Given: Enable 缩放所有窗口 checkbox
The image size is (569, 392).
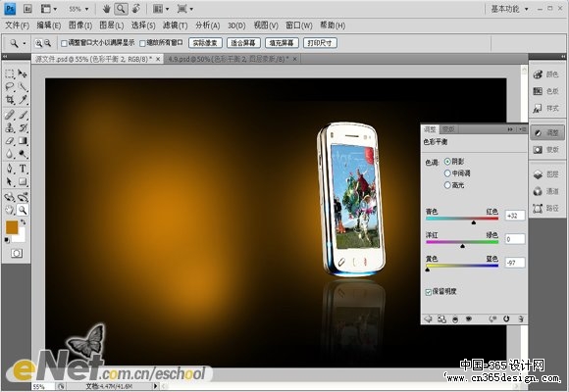Looking at the screenshot, I should 142,43.
